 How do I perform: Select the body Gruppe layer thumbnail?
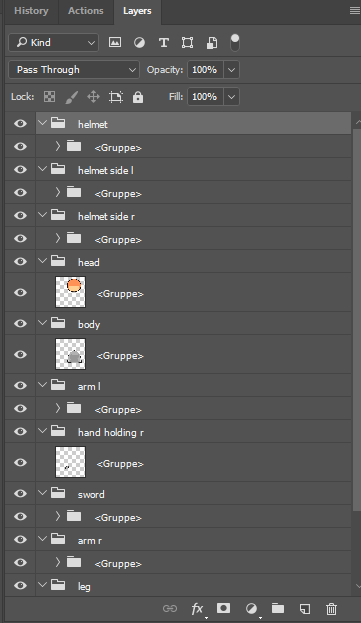tap(70, 354)
